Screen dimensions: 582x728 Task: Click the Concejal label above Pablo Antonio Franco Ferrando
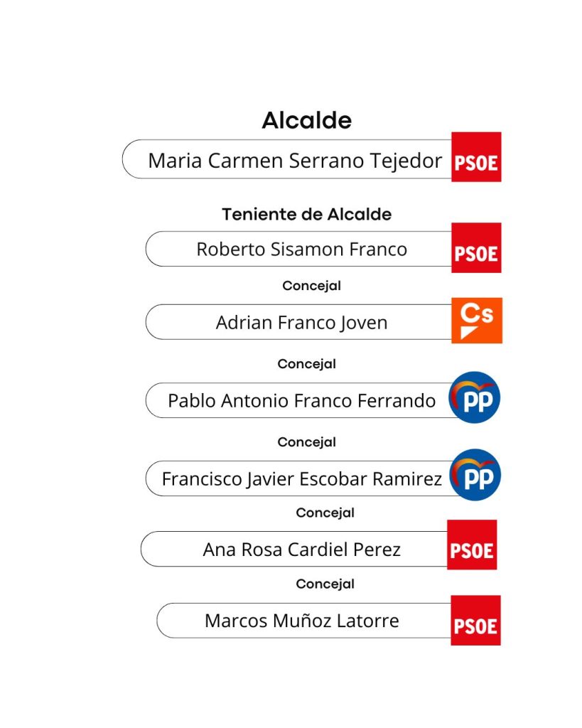[306, 364]
